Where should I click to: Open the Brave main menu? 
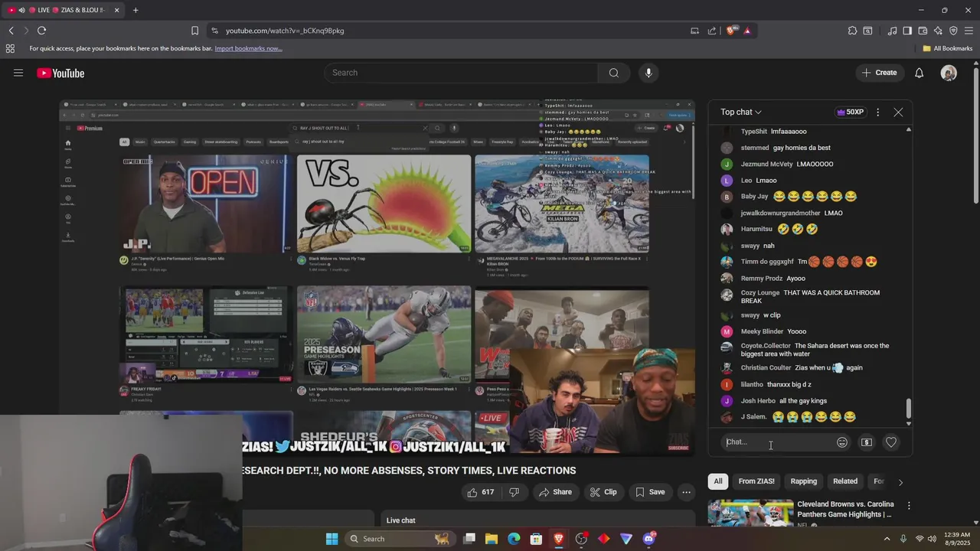(x=969, y=31)
